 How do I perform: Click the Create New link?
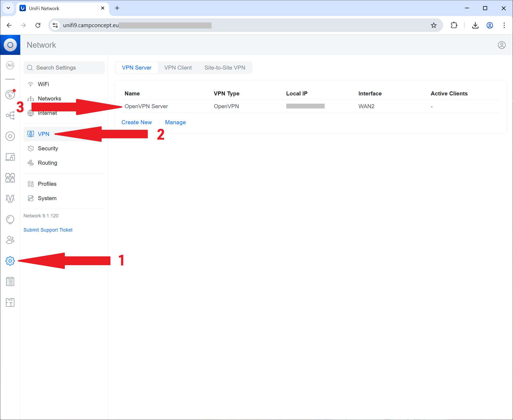click(136, 122)
